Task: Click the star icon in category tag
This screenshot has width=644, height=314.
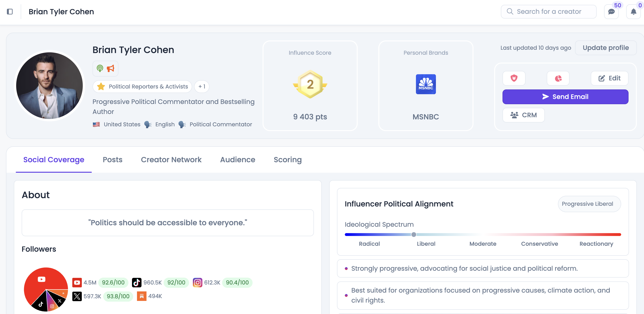Action: point(101,87)
